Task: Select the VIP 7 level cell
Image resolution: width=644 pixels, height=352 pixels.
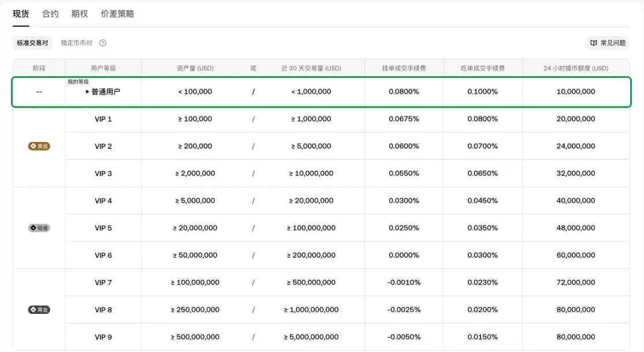Action: [x=103, y=282]
